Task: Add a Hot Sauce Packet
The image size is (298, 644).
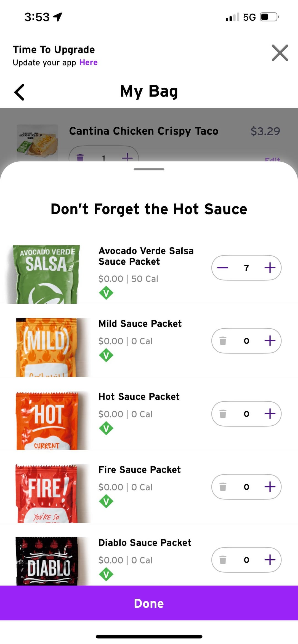Action: tap(270, 414)
